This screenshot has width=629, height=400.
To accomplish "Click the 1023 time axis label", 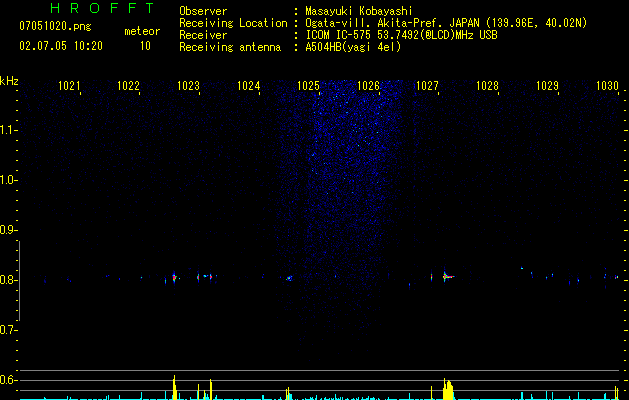I will (x=189, y=86).
